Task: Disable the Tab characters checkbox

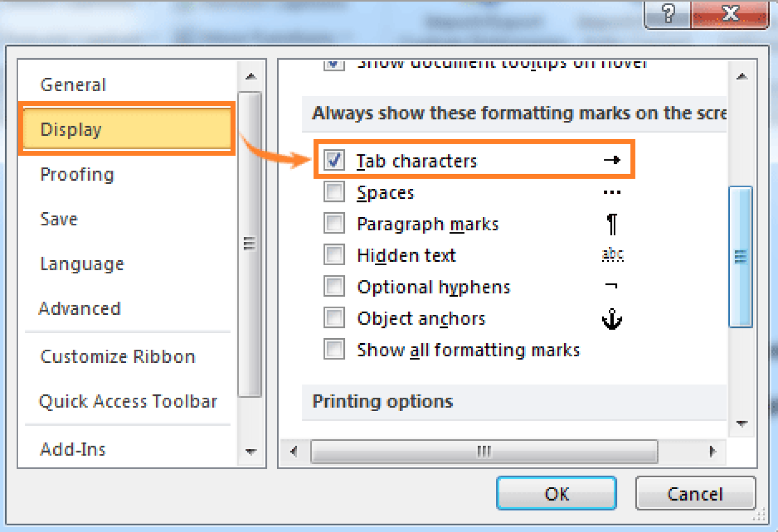Action: pyautogui.click(x=334, y=160)
